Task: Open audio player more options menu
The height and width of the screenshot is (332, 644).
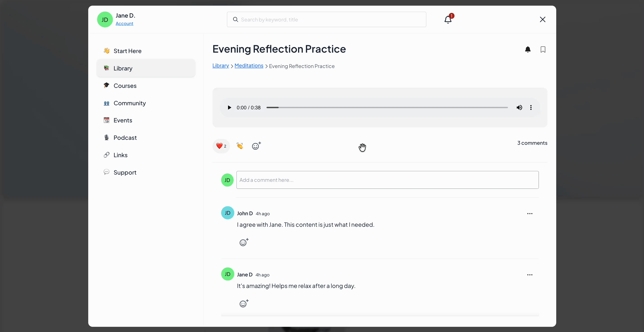Action: (x=531, y=108)
